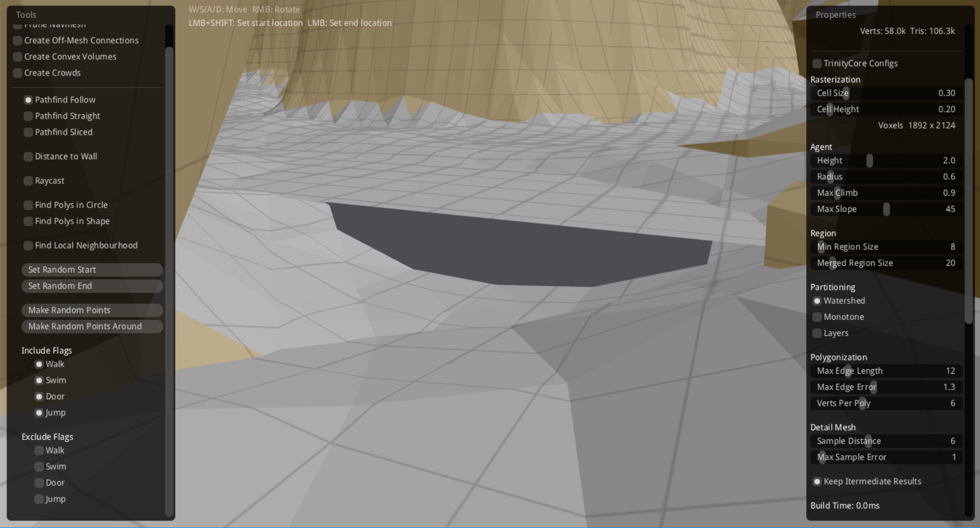Select Distance to Wall mode
Screen dimensions: 980x528
coord(60,156)
